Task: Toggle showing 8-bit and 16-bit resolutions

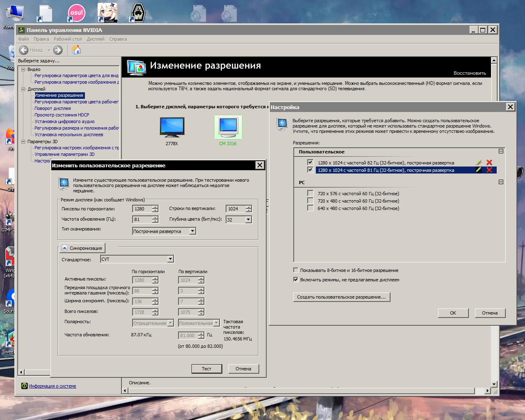Action: click(x=296, y=270)
